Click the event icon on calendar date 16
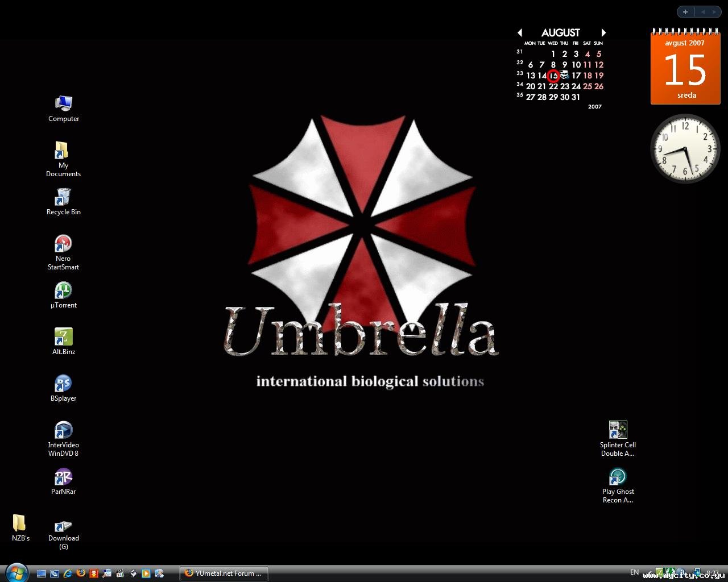Viewport: 728px width, 582px height. [x=564, y=75]
